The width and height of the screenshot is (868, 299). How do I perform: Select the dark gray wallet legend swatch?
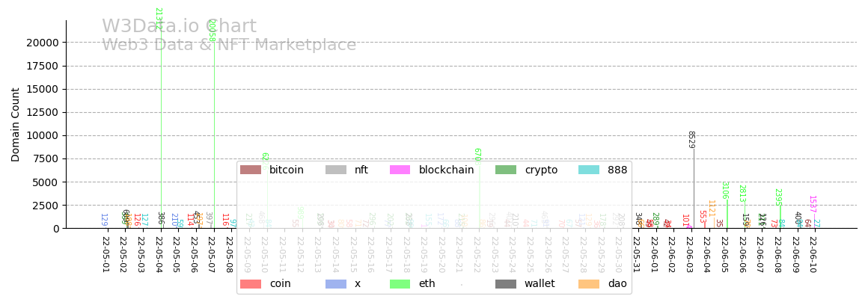[x=505, y=284]
